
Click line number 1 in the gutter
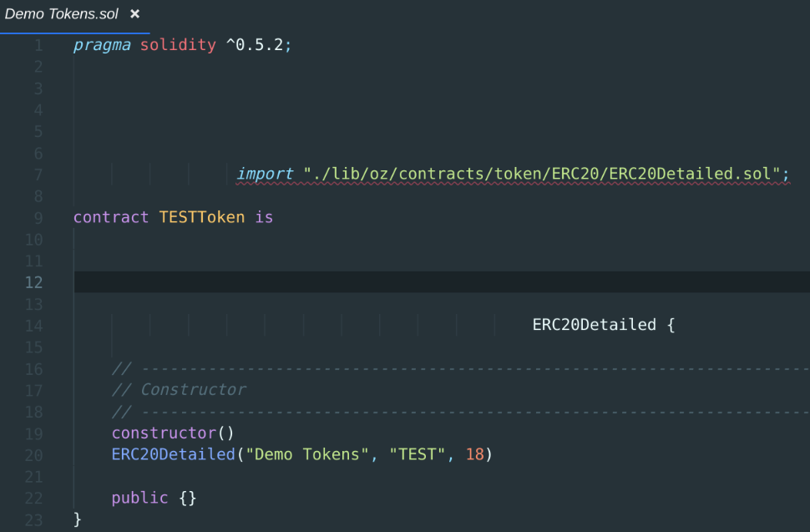click(38, 45)
